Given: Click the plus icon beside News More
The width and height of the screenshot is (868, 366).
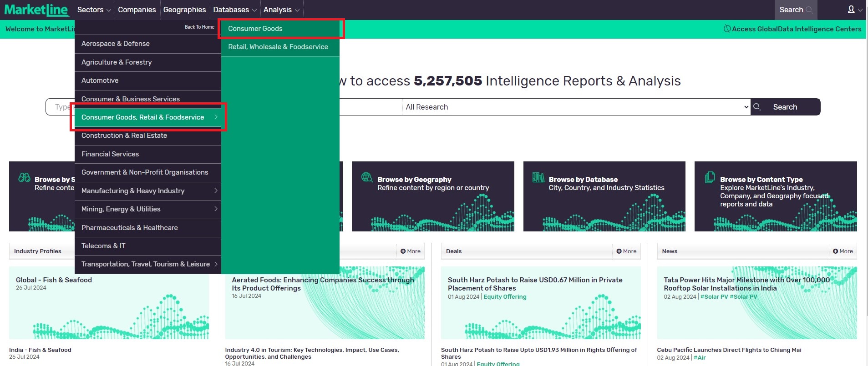Looking at the screenshot, I should (835, 251).
